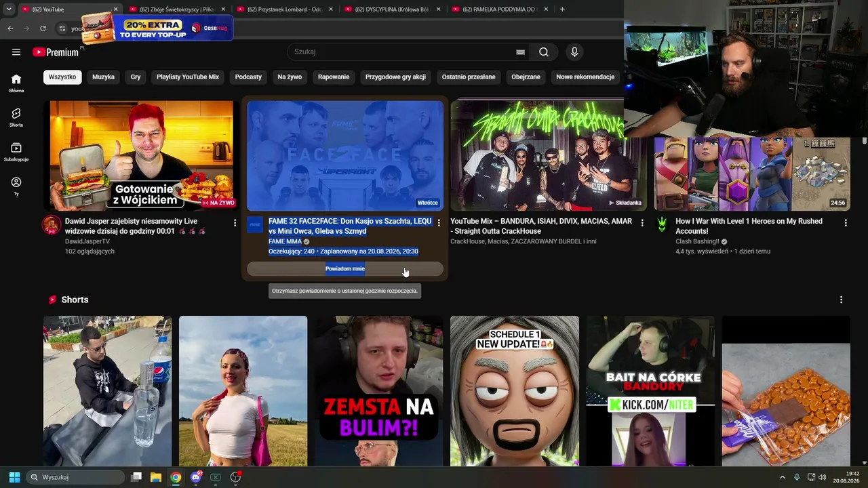
Task: Open the Level 1 Heroes video title
Action: tap(749, 226)
